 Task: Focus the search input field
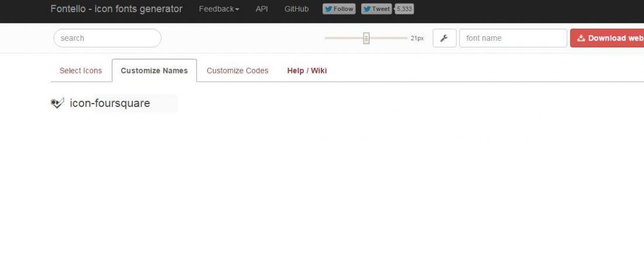107,38
